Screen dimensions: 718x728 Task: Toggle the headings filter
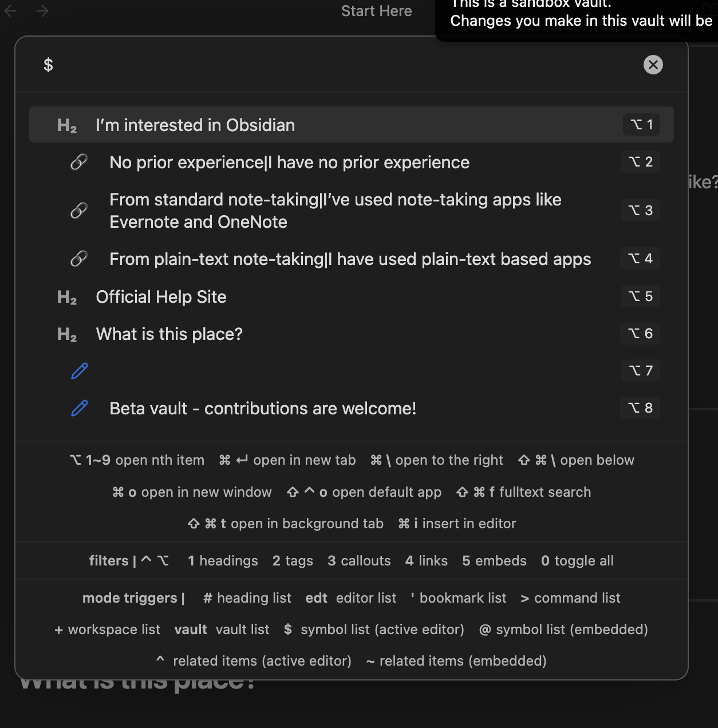(223, 561)
